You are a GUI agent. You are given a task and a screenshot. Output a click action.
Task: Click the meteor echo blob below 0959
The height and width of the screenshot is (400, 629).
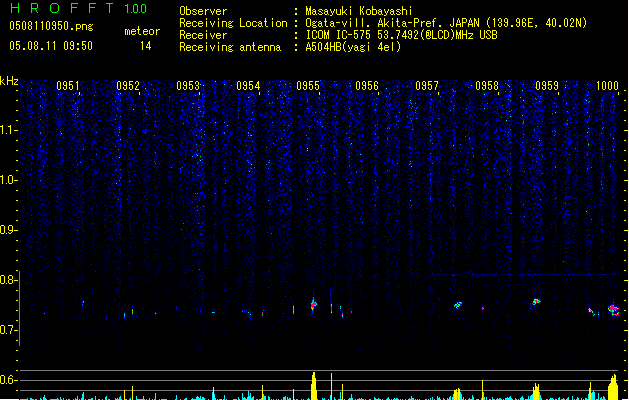click(536, 301)
